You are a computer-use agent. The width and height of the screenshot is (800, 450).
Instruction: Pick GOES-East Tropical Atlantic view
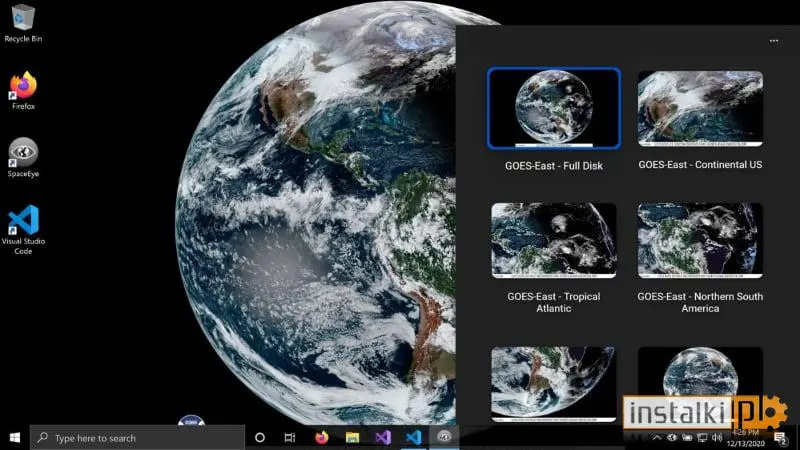(x=554, y=240)
